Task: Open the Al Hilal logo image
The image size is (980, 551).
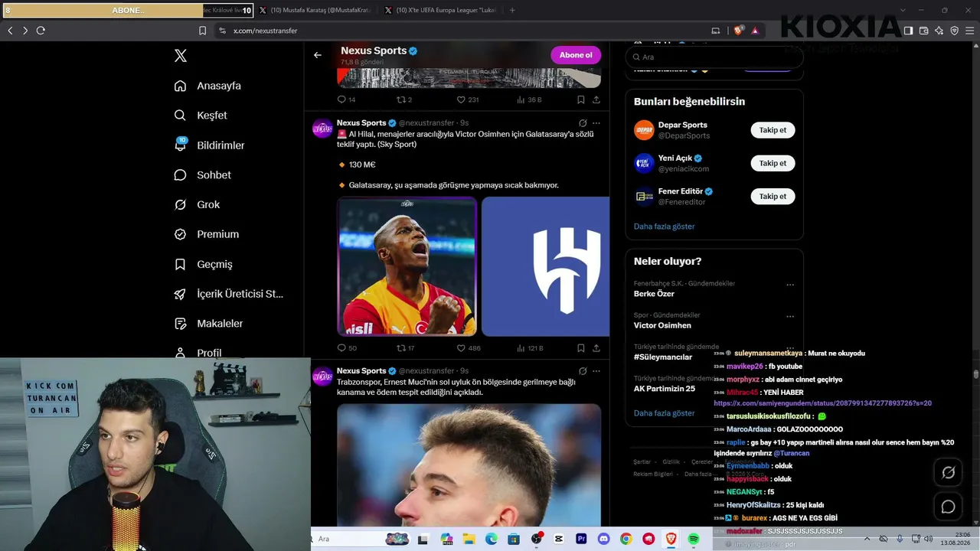Action: [546, 266]
